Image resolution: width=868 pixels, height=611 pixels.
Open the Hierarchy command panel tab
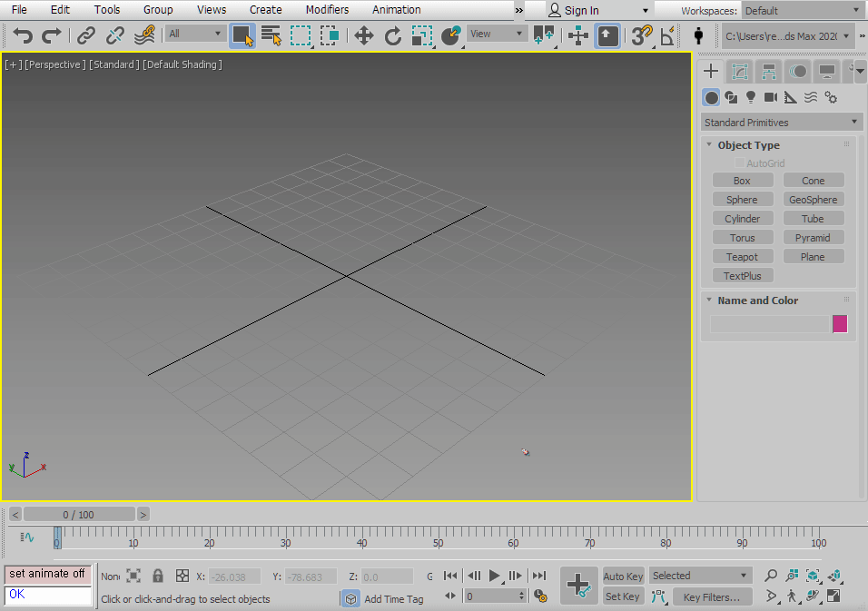coord(768,72)
